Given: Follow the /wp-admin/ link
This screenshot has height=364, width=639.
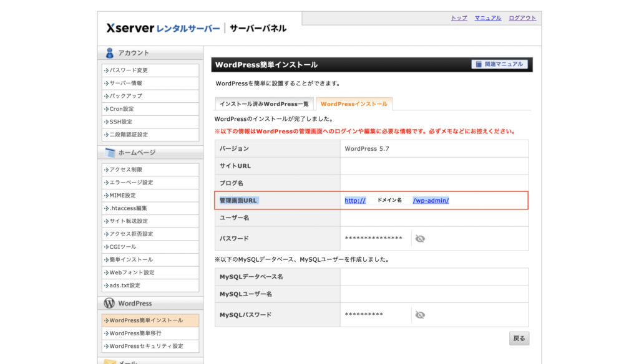Looking at the screenshot, I should (x=431, y=200).
